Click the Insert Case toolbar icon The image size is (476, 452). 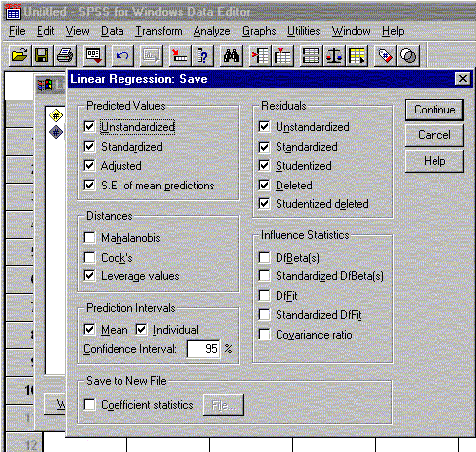[x=260, y=55]
